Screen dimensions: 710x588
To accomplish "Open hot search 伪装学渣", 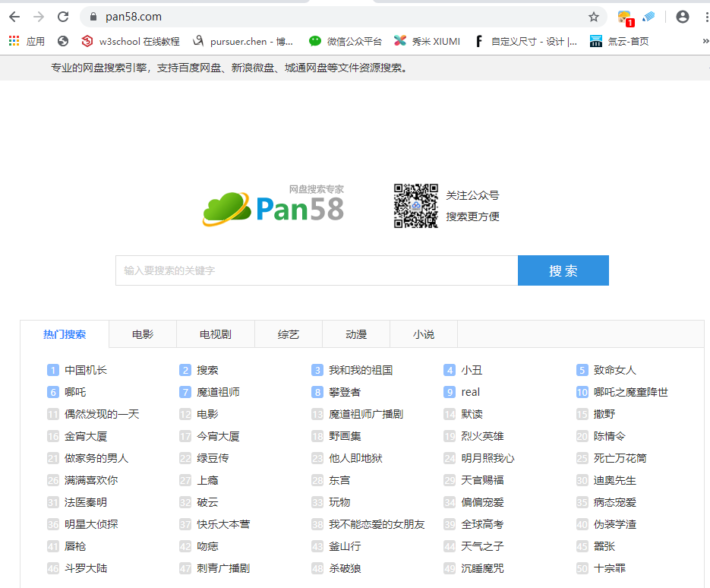I will point(614,524).
